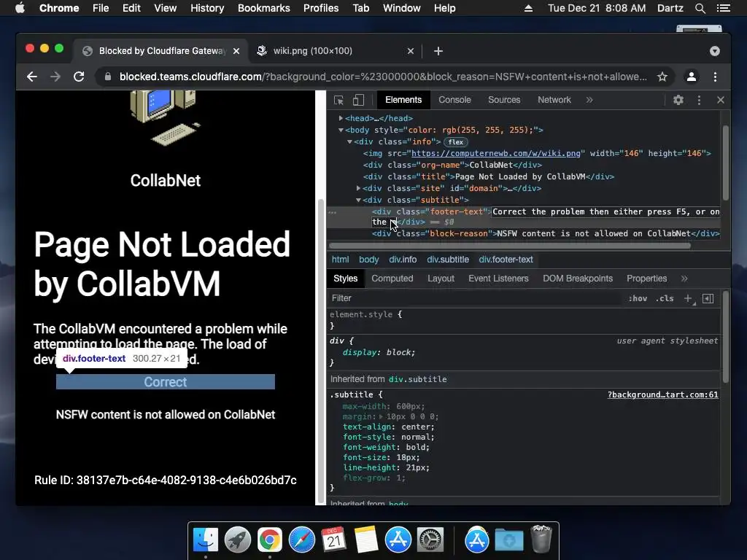Go forward in Chrome
747x560 pixels.
(x=55, y=77)
